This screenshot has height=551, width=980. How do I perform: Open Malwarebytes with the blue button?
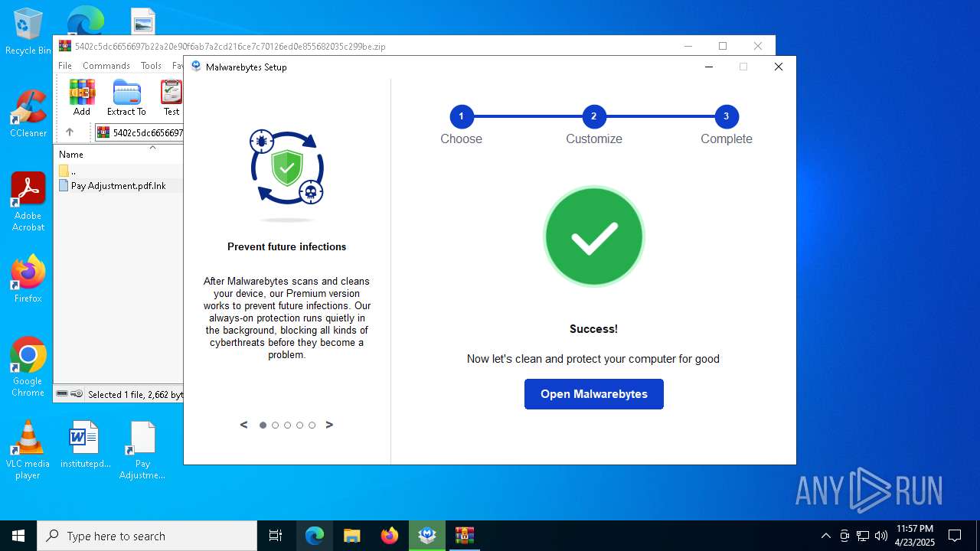tap(593, 394)
